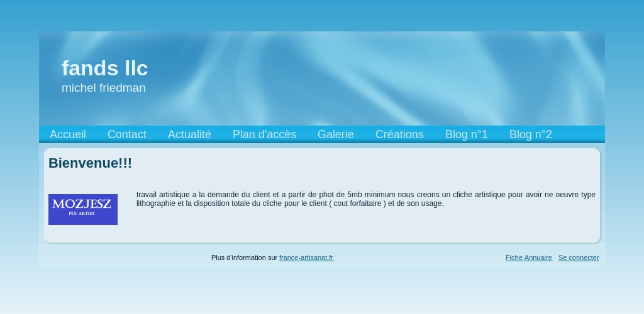
Task: Visit the Galerie page
Action: 336,134
